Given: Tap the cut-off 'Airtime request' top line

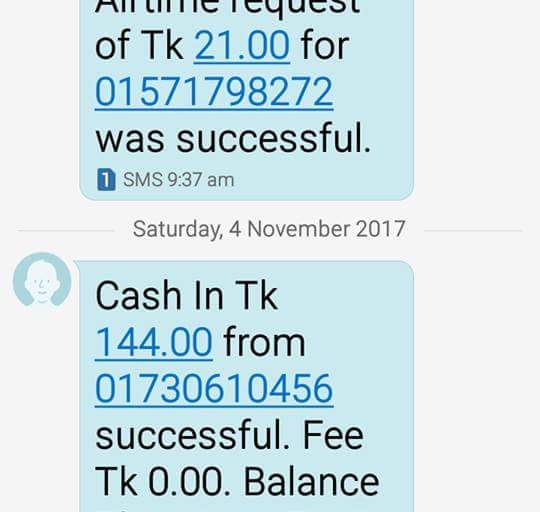Looking at the screenshot, I should 227,6.
